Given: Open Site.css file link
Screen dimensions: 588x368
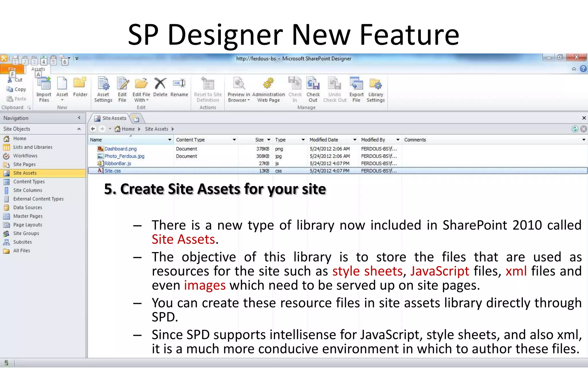Looking at the screenshot, I should (x=113, y=171).
